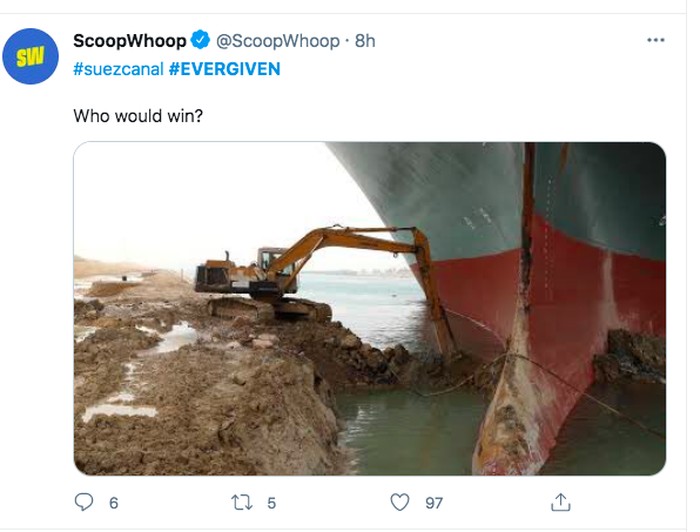Click the ScoopWhoop display name
Screen dimensions: 700x532
click(129, 40)
